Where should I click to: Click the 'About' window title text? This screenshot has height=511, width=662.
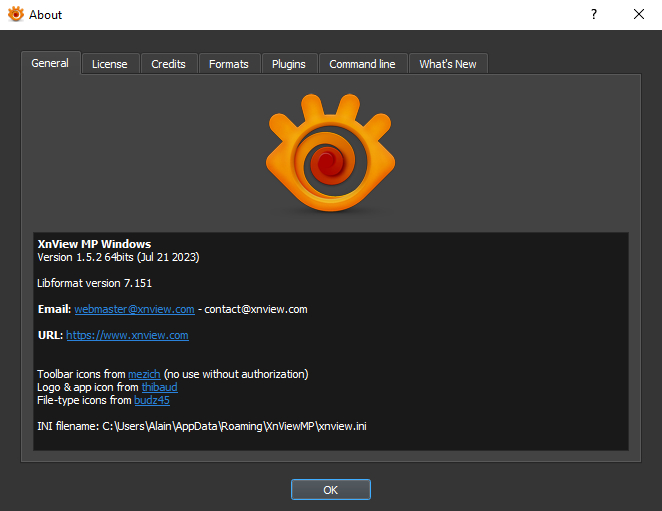tap(45, 15)
